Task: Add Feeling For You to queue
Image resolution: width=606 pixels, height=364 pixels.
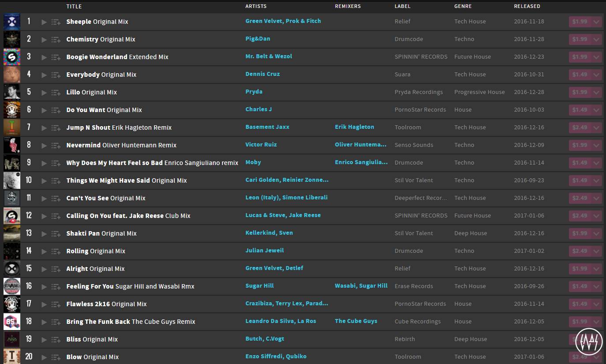Action: pyautogui.click(x=56, y=286)
